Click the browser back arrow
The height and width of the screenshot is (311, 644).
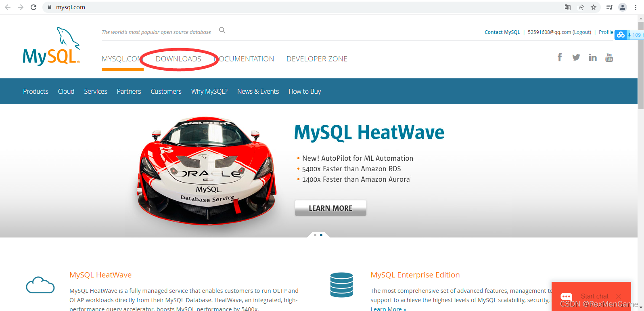(x=8, y=7)
